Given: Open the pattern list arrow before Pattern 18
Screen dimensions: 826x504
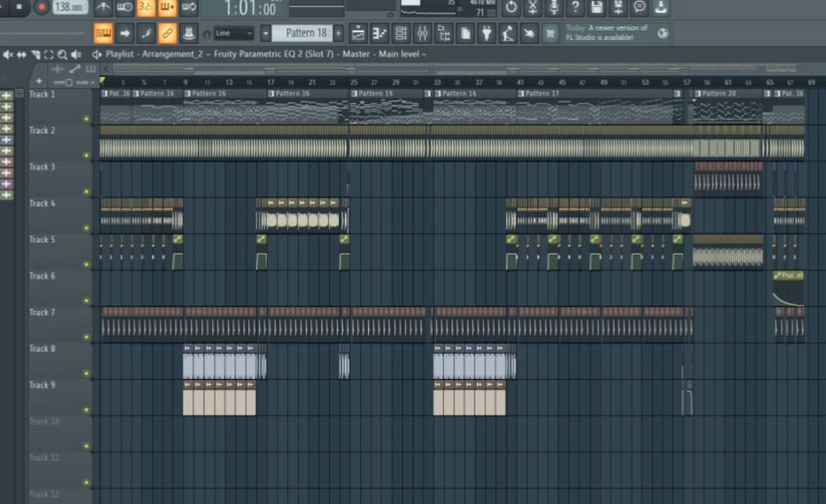Looking at the screenshot, I should 266,33.
